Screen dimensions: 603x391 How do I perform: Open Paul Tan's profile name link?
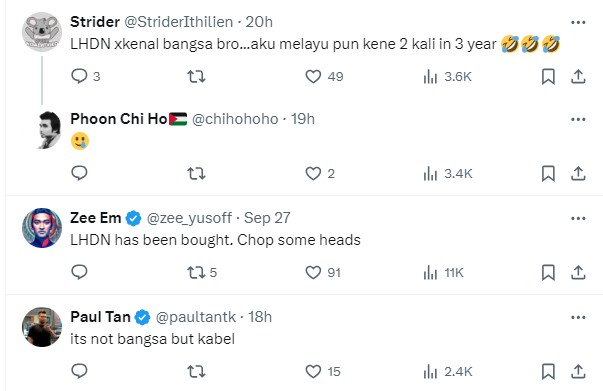(x=100, y=317)
